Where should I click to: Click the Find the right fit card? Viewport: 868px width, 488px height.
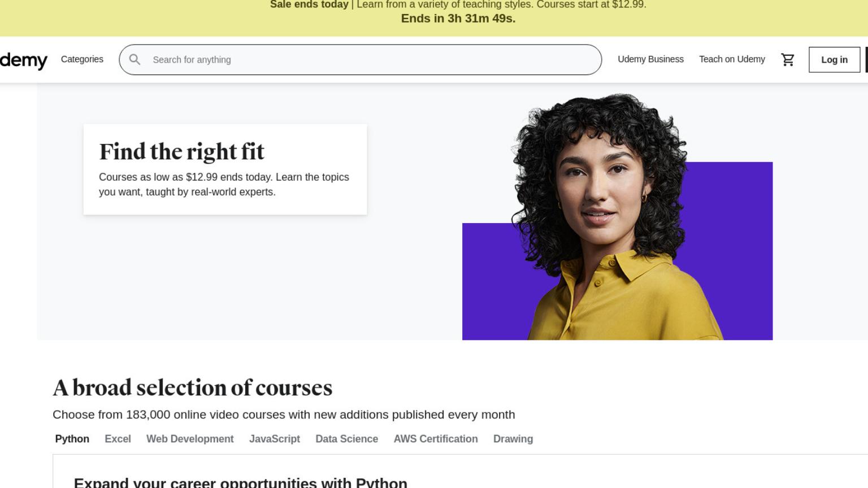[x=225, y=169]
